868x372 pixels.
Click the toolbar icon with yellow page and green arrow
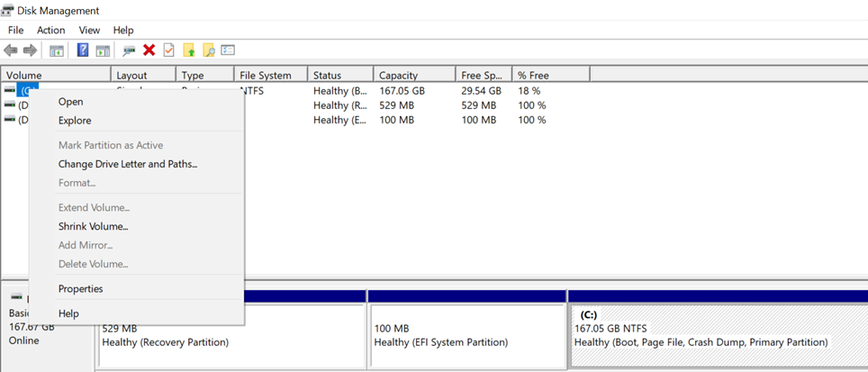[189, 50]
